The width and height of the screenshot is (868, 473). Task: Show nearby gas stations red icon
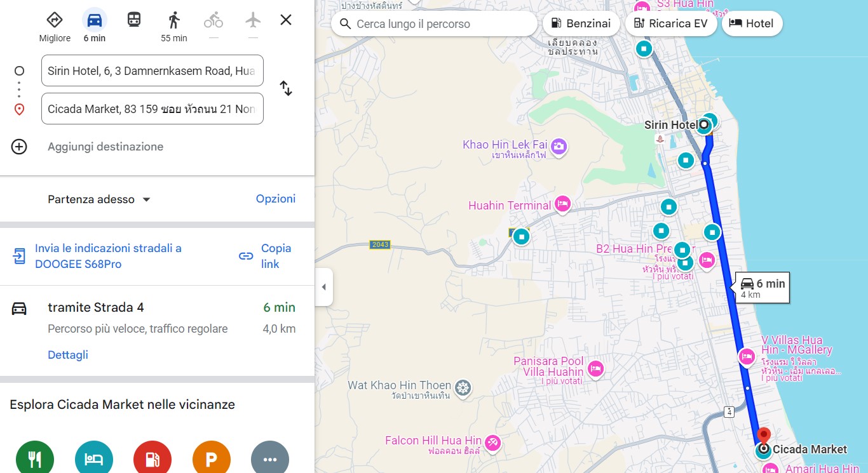(153, 459)
